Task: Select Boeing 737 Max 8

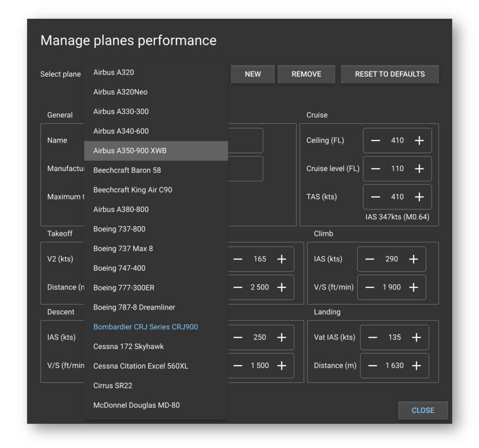Action: click(156, 248)
